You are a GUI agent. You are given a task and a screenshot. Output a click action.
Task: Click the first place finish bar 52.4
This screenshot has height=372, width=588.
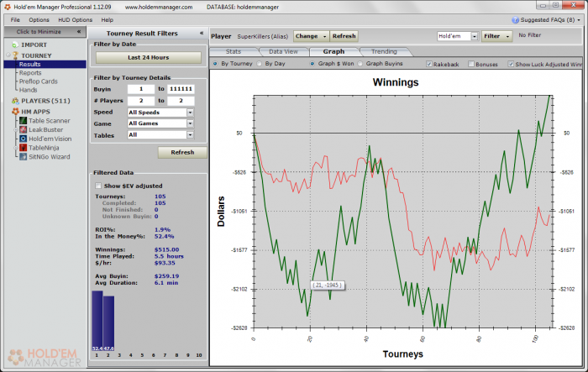pos(97,321)
